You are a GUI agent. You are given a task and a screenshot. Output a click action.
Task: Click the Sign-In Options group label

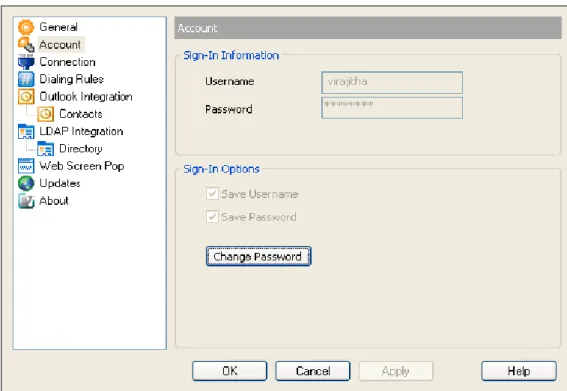(221, 169)
